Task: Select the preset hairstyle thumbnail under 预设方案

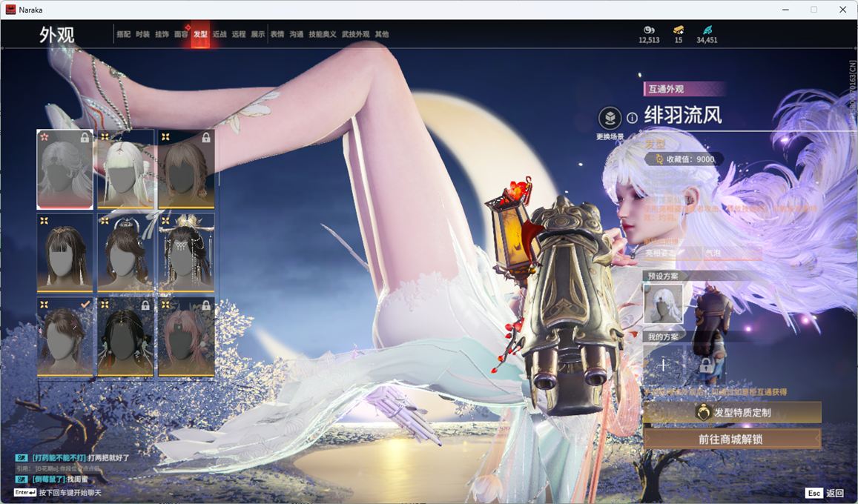Action: (663, 304)
